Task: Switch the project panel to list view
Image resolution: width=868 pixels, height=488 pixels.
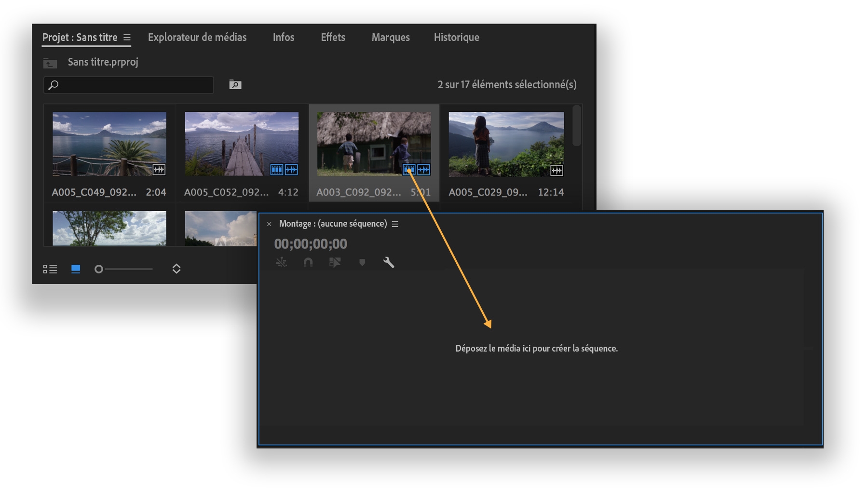Action: pos(50,269)
